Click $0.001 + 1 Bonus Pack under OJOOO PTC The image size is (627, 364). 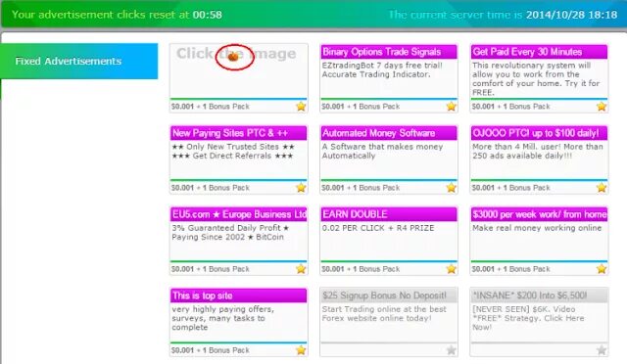[511, 188]
